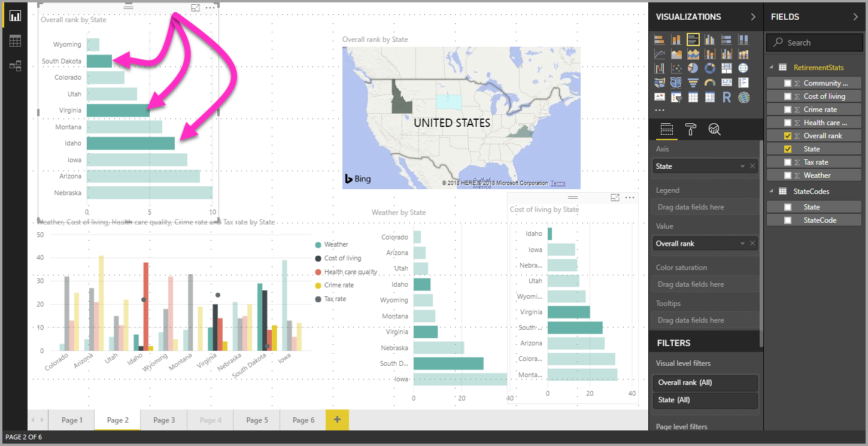Click the Health care quality legend swatch
This screenshot has width=868, height=446.
tap(318, 272)
